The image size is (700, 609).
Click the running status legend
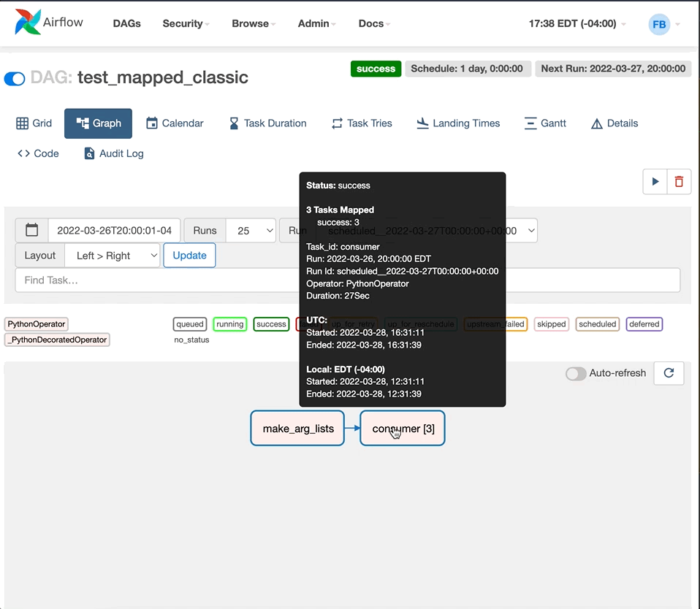(x=230, y=324)
